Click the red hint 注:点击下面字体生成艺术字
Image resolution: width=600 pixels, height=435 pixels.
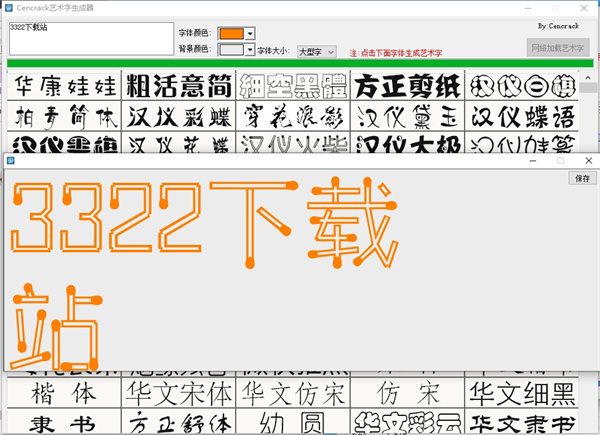click(396, 53)
